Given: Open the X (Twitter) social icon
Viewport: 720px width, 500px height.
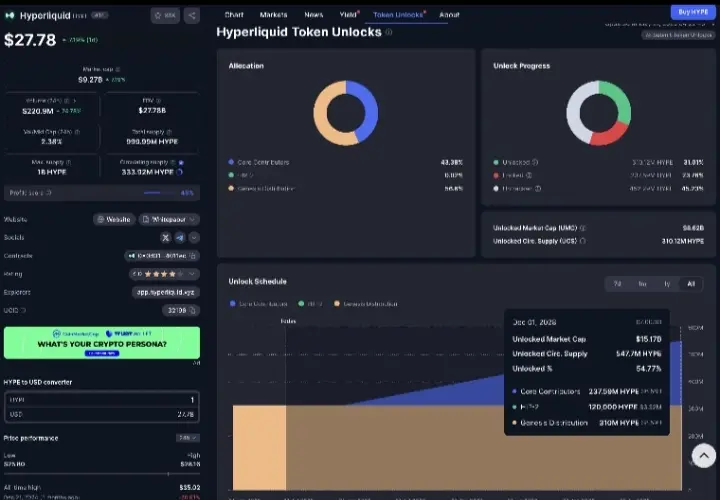Looking at the screenshot, I should pos(166,237).
